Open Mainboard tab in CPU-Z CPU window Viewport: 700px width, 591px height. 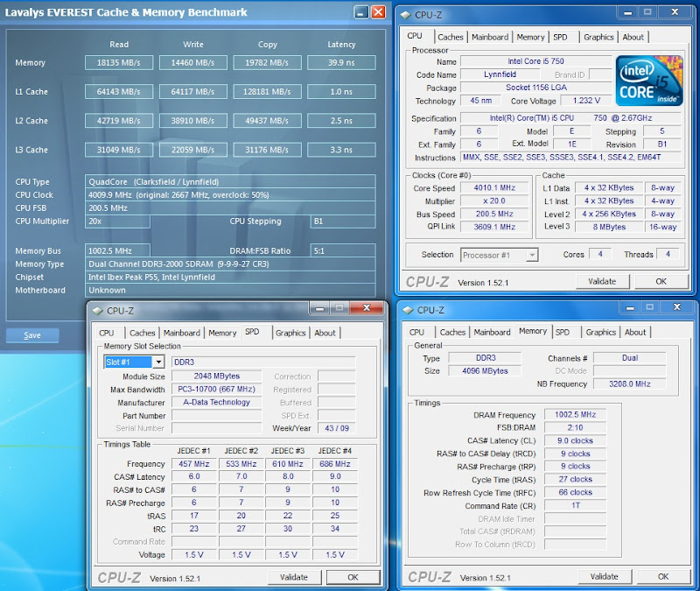point(490,37)
